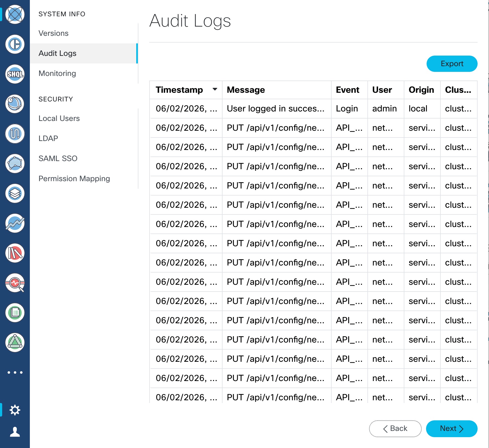Screen dimensions: 489x448
Task: Click the Back pagination button
Action: coord(395,429)
